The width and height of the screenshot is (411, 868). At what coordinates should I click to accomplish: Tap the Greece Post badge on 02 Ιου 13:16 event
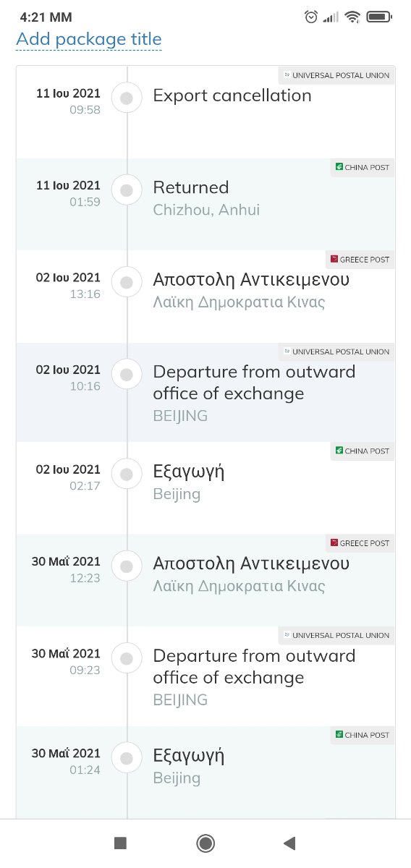pyautogui.click(x=359, y=259)
